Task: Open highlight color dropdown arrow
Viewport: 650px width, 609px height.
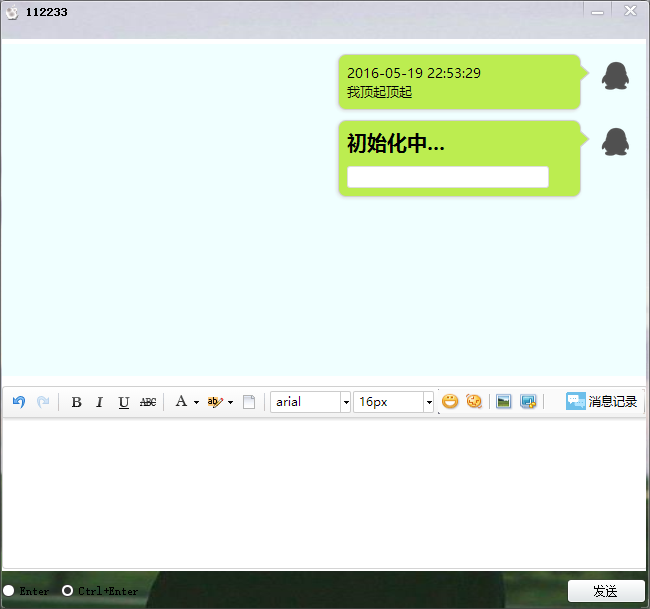Action: [230, 402]
